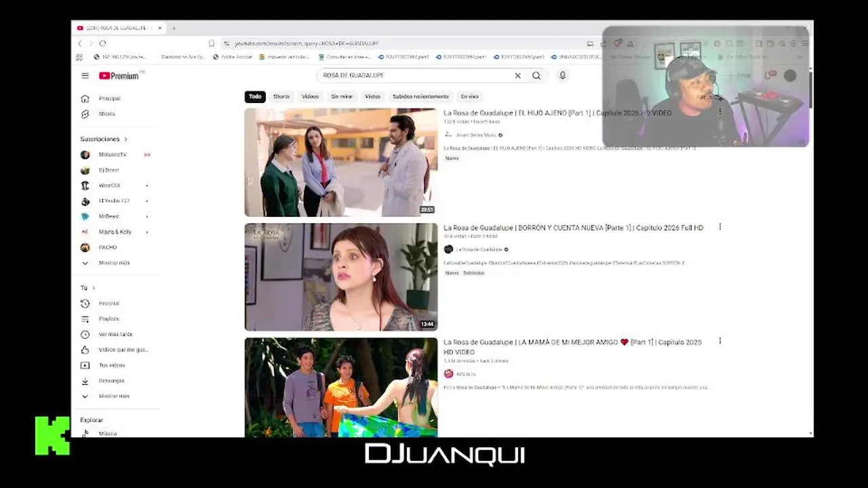Play the BORRÓN Y CUENTA NUEVA thumbnail
Image resolution: width=868 pixels, height=488 pixels.
pyautogui.click(x=341, y=277)
